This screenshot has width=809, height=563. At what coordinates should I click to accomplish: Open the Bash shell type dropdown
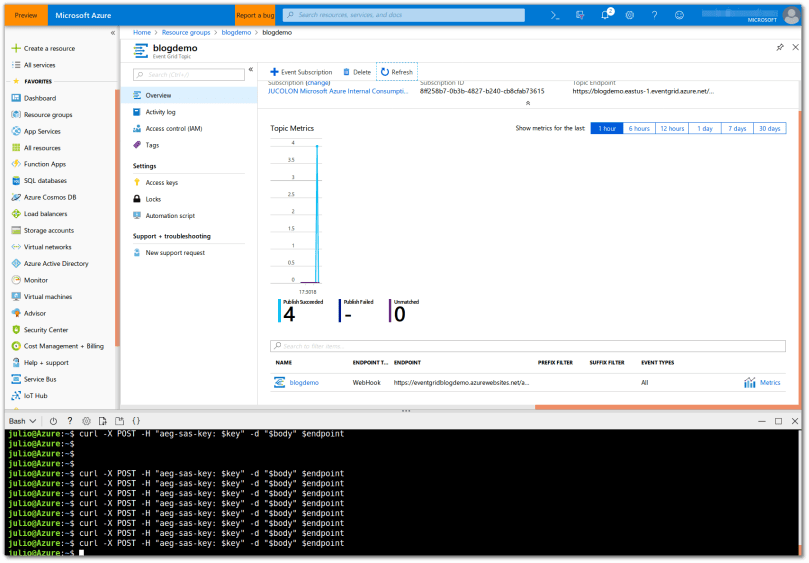point(22,421)
